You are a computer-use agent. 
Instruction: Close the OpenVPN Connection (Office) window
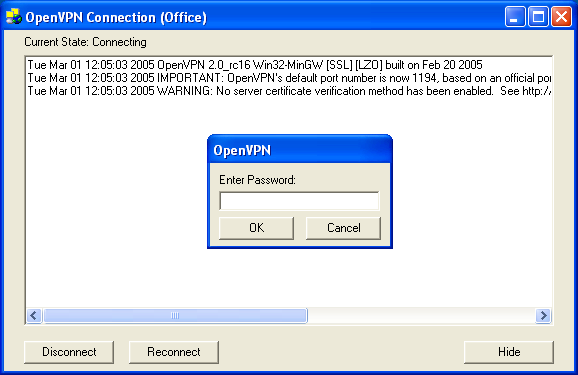pyautogui.click(x=561, y=17)
